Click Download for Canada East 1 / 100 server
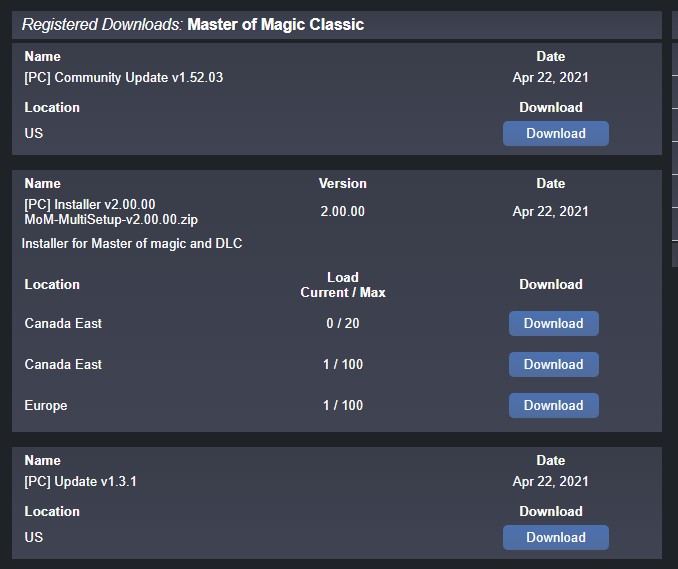Screen dimensions: 678x569 [x=553, y=365]
